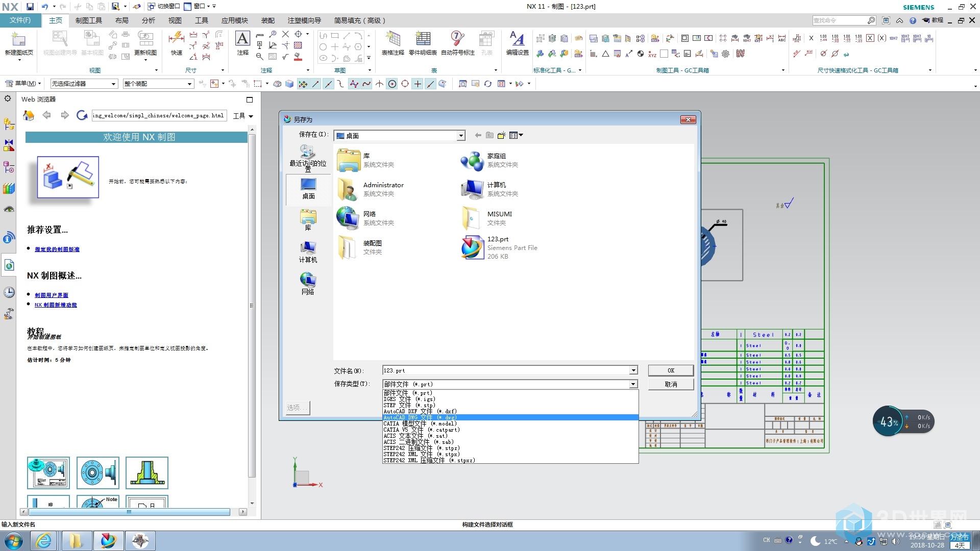Expand the 文件名 filename dropdown arrow
980x551 pixels.
coord(633,370)
